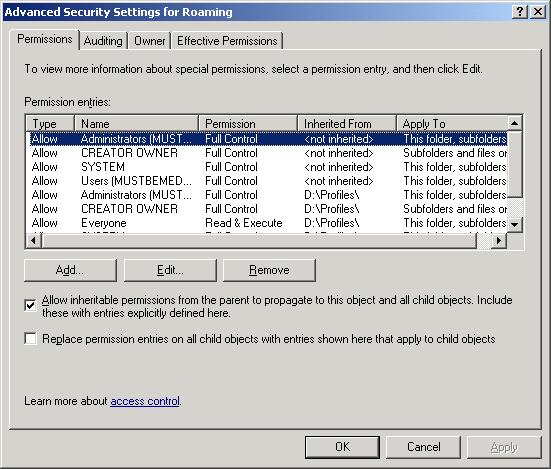Sort by the Inherited From column header
Screen dimensions: 551x469
click(x=347, y=123)
